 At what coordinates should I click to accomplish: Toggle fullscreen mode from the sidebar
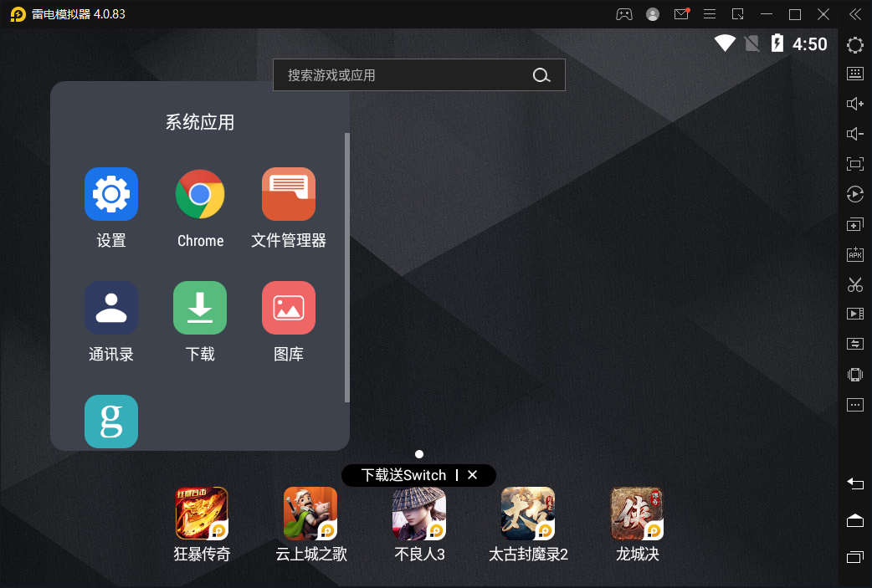854,164
